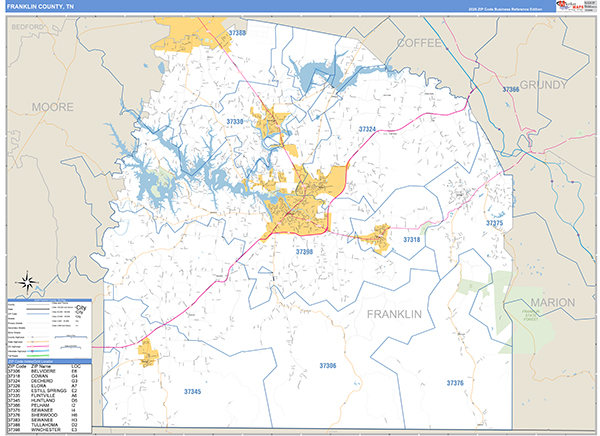The width and height of the screenshot is (600, 436).
Task: Click the ZIP Name column header
Action: [x=41, y=366]
